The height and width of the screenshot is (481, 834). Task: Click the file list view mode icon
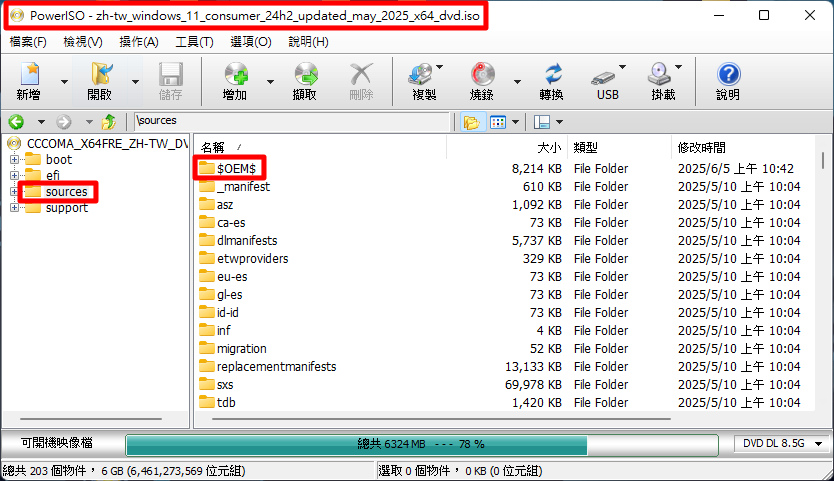(x=498, y=122)
